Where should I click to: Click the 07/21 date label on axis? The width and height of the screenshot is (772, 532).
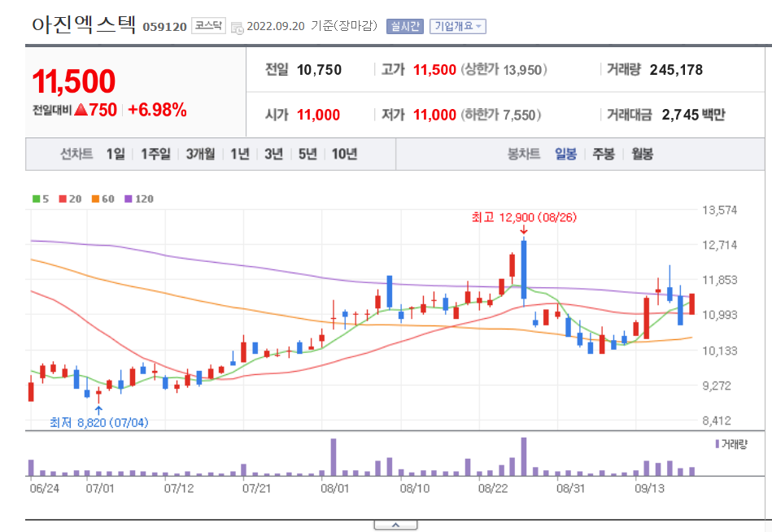click(256, 488)
